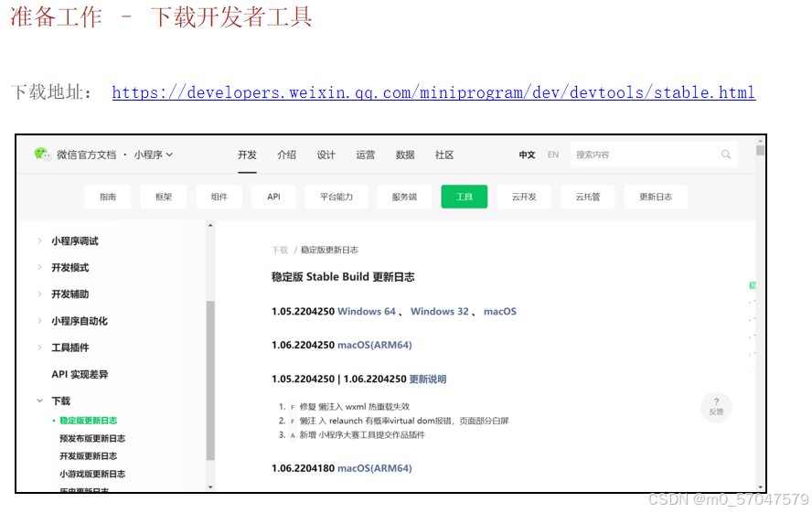Image resolution: width=812 pixels, height=513 pixels.
Task: Open the 更新说明 release notes link
Action: point(428,379)
